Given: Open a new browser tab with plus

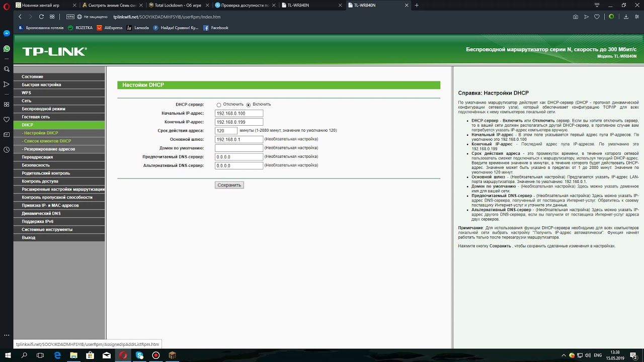Looking at the screenshot, I should point(417,5).
